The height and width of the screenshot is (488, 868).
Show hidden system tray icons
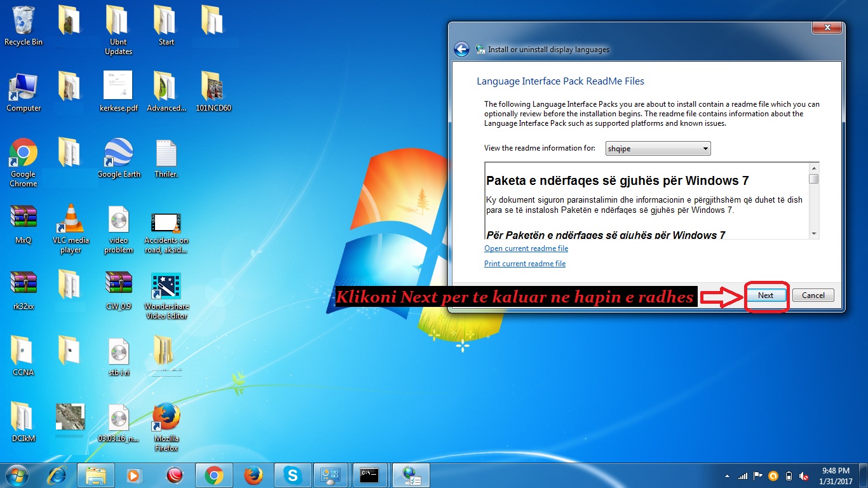point(727,476)
